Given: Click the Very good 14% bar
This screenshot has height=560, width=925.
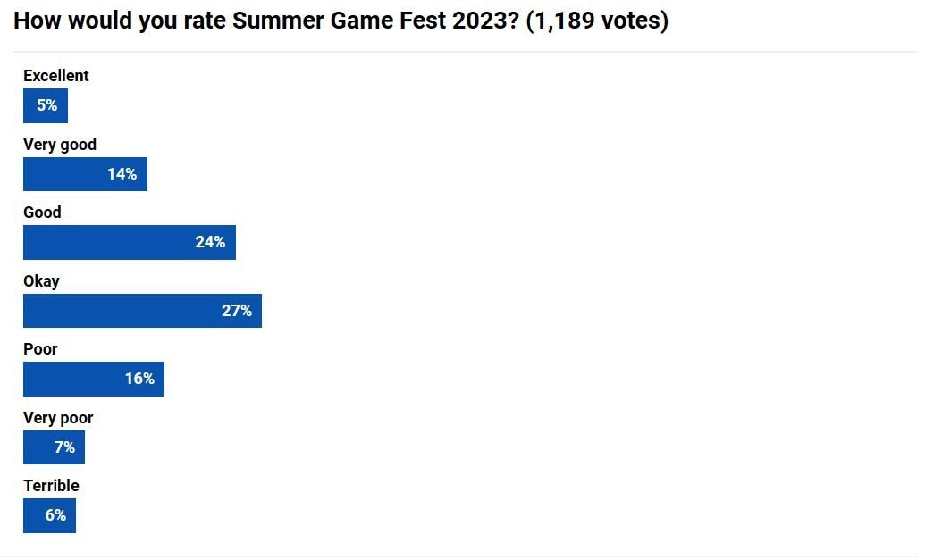Looking at the screenshot, I should (86, 174).
